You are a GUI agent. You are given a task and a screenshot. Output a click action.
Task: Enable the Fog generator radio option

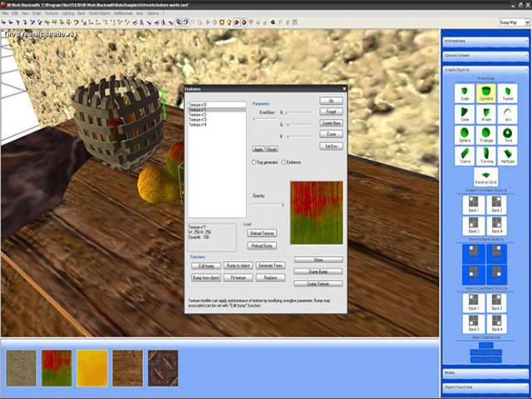pos(254,162)
